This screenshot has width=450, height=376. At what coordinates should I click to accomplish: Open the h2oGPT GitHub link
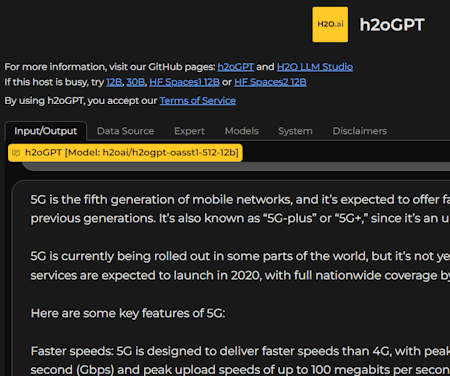click(235, 67)
